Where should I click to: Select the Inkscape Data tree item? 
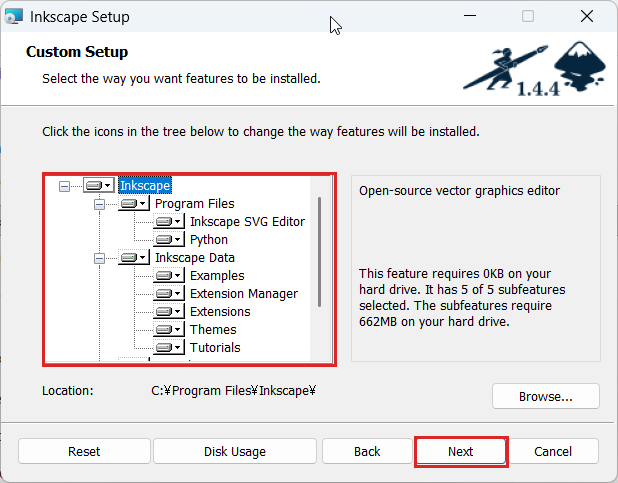coord(195,257)
